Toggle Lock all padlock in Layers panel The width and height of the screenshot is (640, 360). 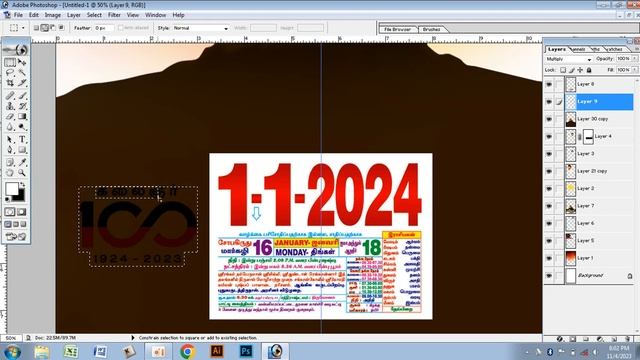coord(589,70)
